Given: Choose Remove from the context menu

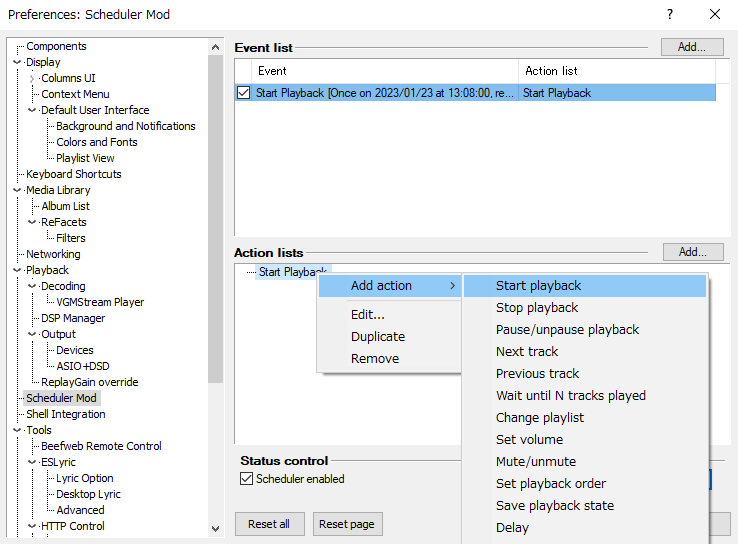Looking at the screenshot, I should point(390,359).
